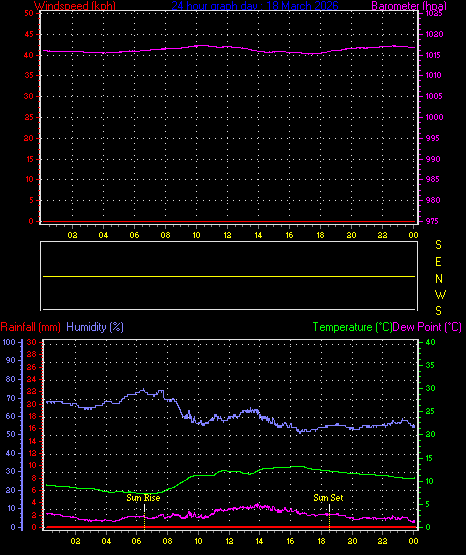Click temperature axis value '40' in green
The image size is (466, 555).
coord(430,342)
